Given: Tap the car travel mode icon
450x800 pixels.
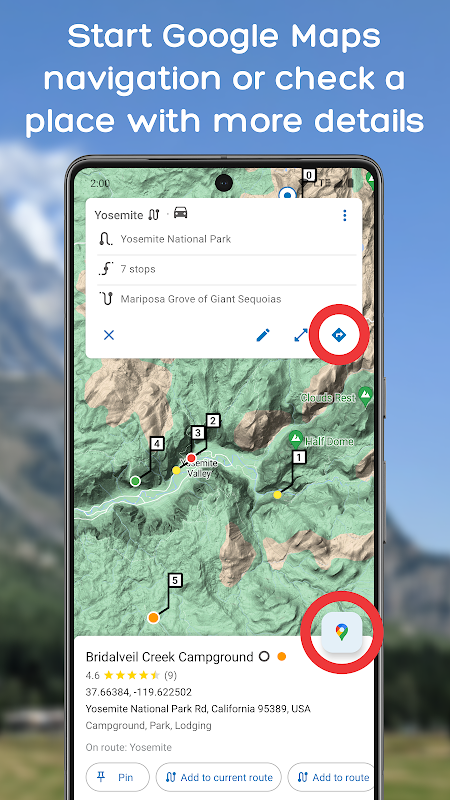Looking at the screenshot, I should click(x=181, y=213).
